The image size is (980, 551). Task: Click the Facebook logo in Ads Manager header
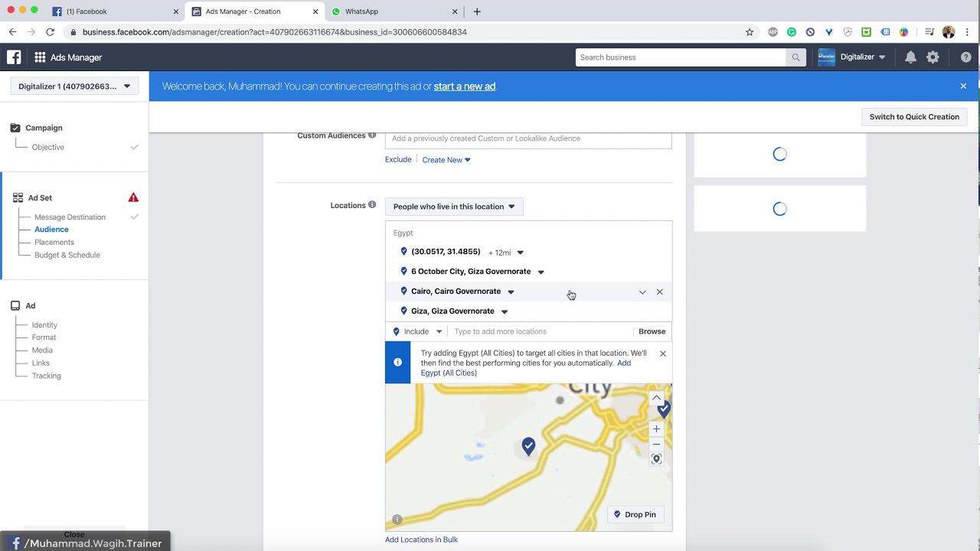point(14,57)
